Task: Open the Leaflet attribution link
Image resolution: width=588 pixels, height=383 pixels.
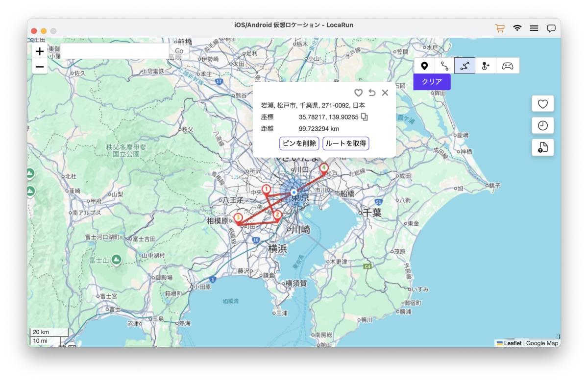Action: click(513, 343)
